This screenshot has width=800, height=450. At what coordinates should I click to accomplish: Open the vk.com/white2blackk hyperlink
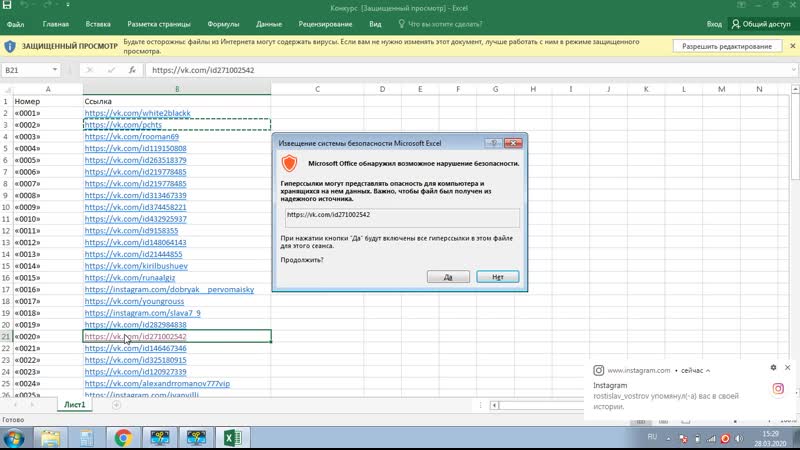137,113
